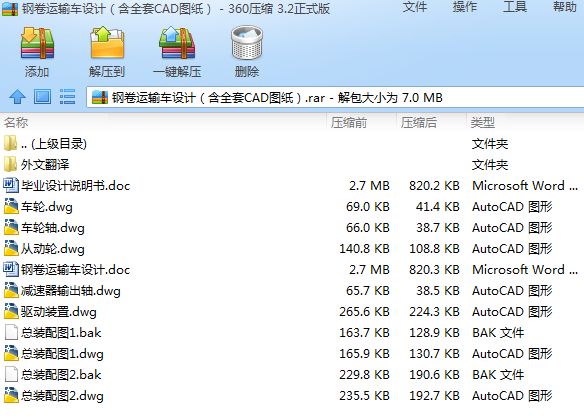Viewport: 584px width, 419px height.
Task: Click the archive icon in the address bar
Action: coord(100,98)
